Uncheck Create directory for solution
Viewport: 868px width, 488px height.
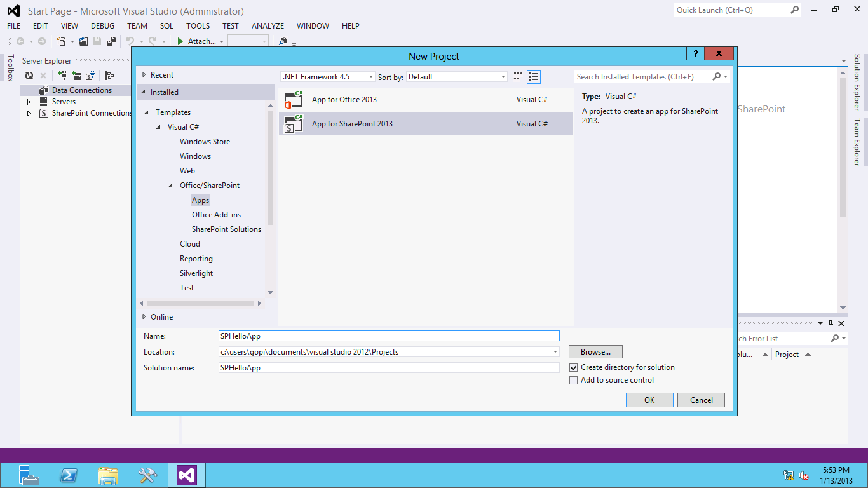574,368
